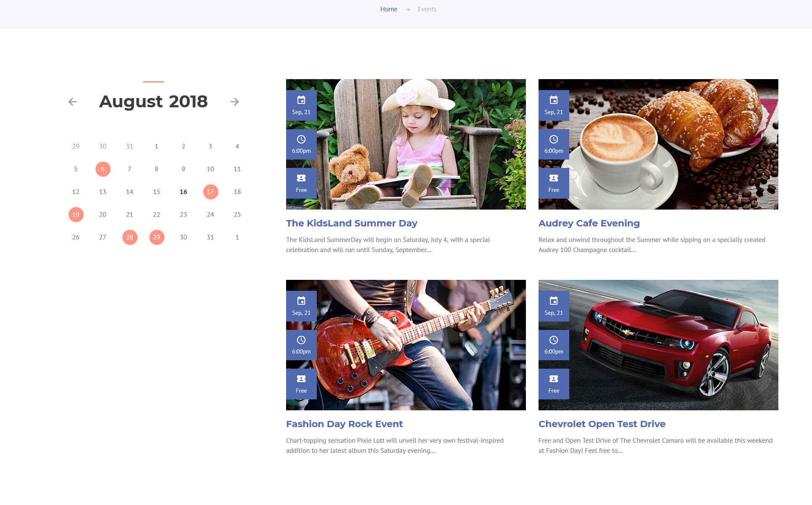Viewport: 812px width, 505px height.
Task: Click ticket icon on Fashion Day Rock Event card
Action: pyautogui.click(x=301, y=379)
